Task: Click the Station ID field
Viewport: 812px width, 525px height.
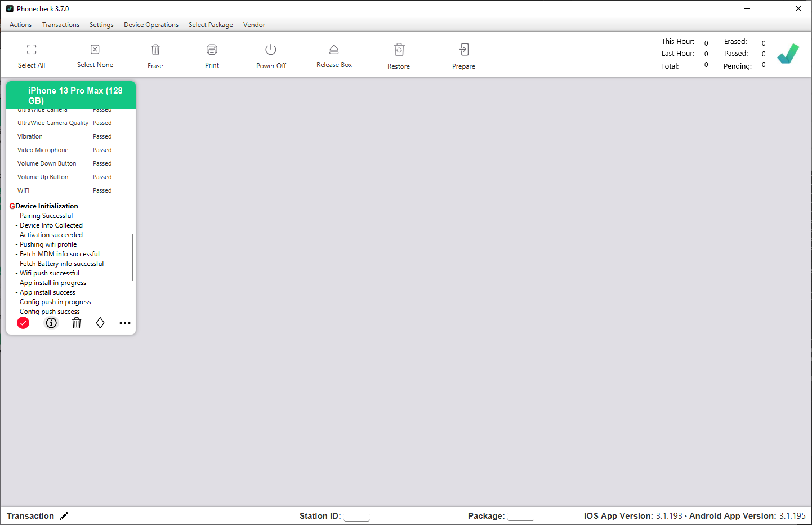Action: 356,516
